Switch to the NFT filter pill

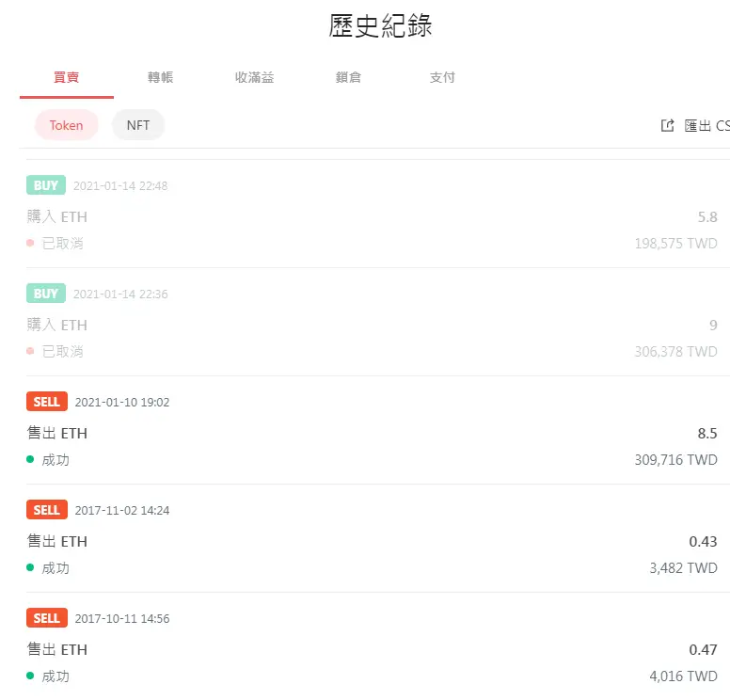(x=138, y=125)
